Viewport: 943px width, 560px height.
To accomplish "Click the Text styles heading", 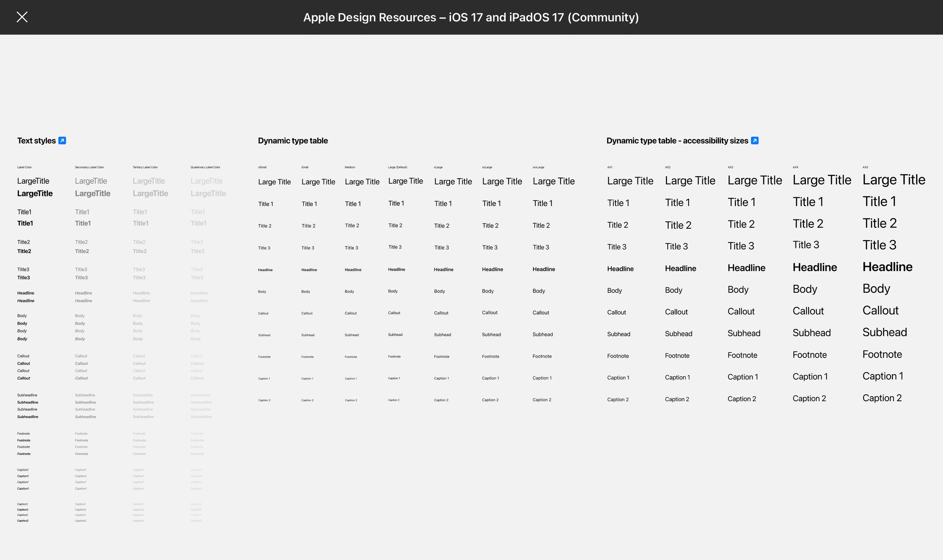I will pyautogui.click(x=36, y=141).
